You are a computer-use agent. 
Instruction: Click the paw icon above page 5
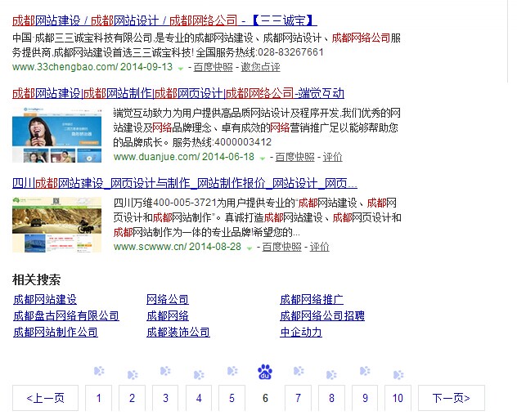click(x=232, y=371)
